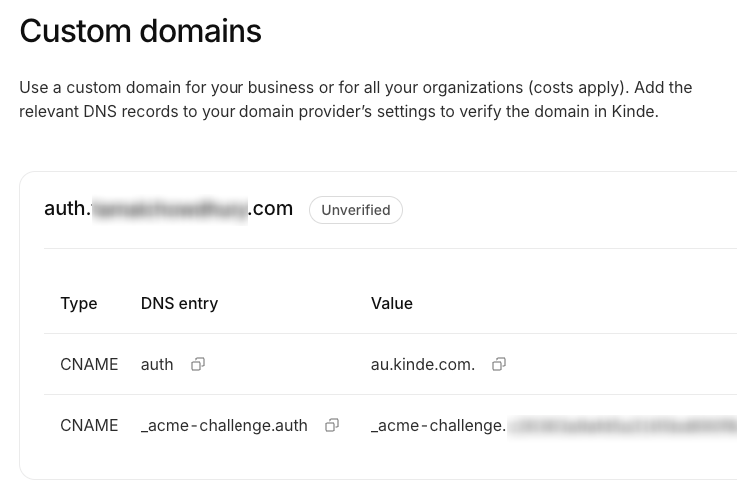
Task: Click the custom domain description paragraph
Action: click(x=356, y=100)
